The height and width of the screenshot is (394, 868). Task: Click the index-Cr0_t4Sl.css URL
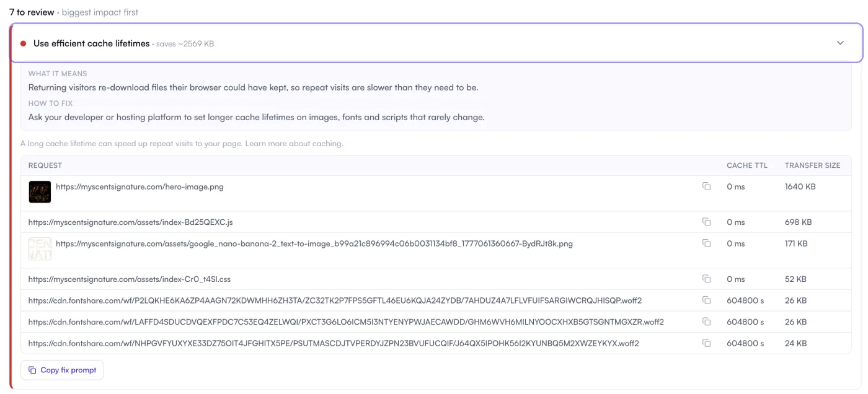pos(130,279)
